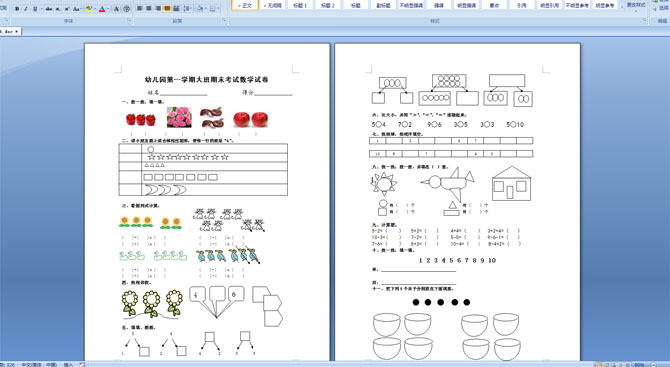670x367 pixels.
Task: Center the paragraph text
Action: pos(149,9)
